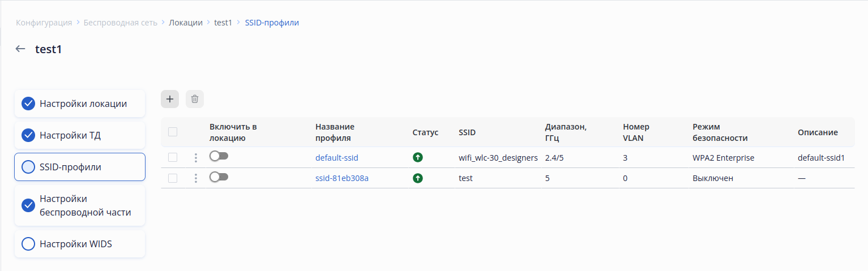Open the default-ssid profile link
The height and width of the screenshot is (271, 868).
337,158
